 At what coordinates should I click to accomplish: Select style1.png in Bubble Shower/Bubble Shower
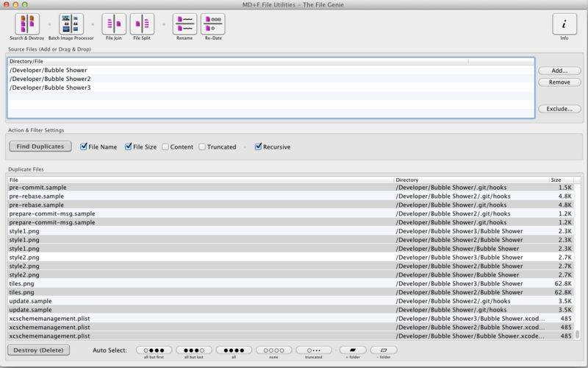tap(291, 249)
